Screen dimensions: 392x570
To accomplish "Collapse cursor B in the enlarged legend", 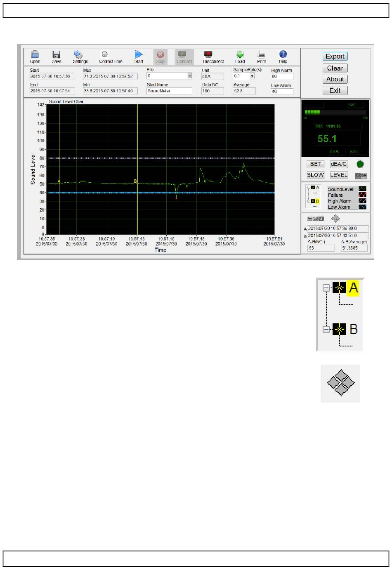I will [326, 330].
